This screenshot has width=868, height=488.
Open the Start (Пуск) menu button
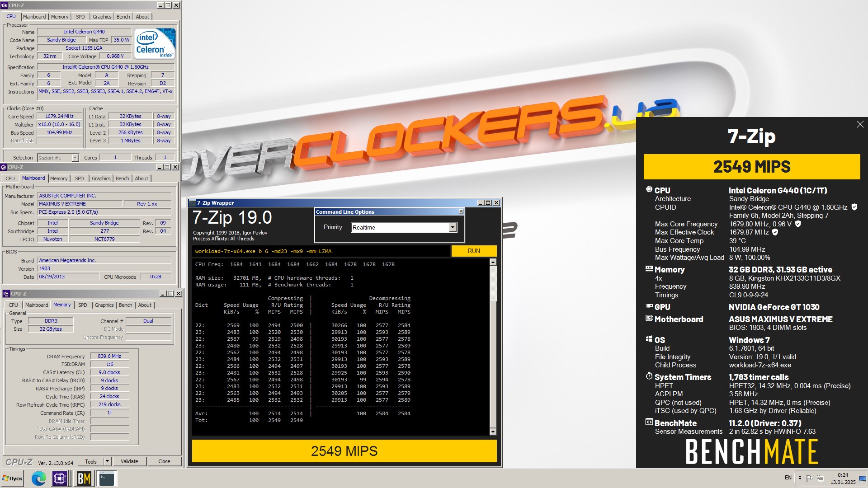tap(13, 479)
